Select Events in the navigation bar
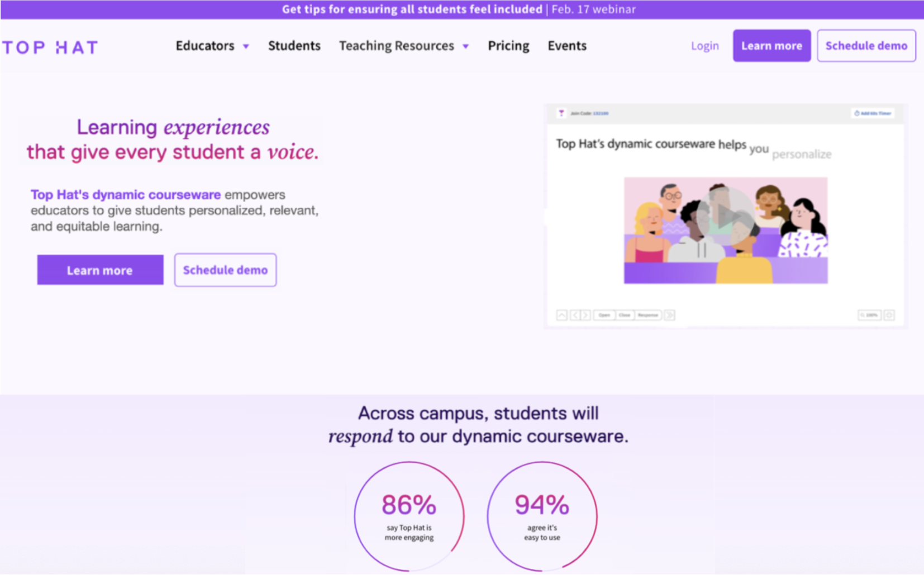 click(x=567, y=46)
